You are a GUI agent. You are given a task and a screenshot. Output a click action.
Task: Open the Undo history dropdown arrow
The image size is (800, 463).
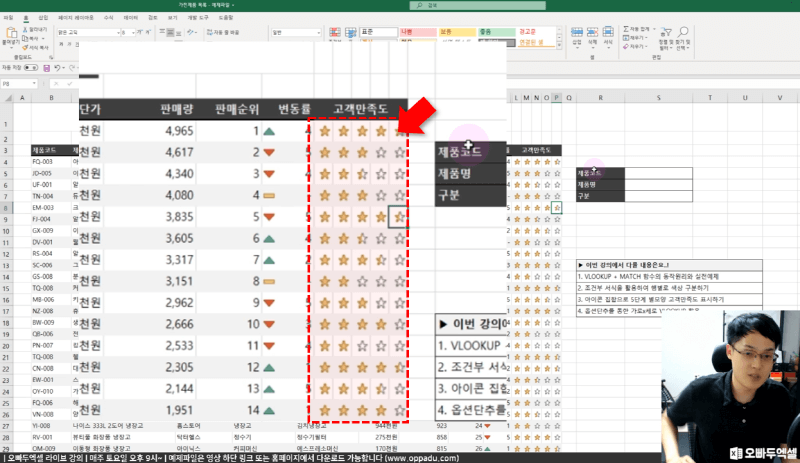[63, 68]
